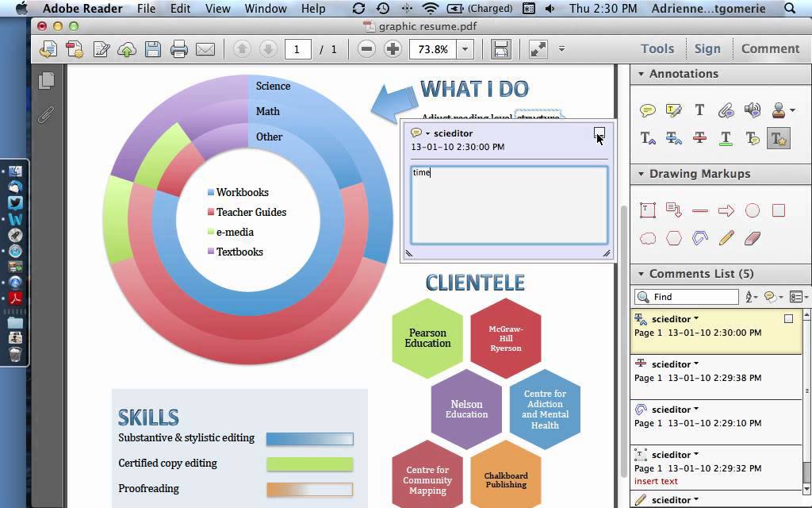
Task: Select the Text Correction Markup tool
Action: coord(779,138)
